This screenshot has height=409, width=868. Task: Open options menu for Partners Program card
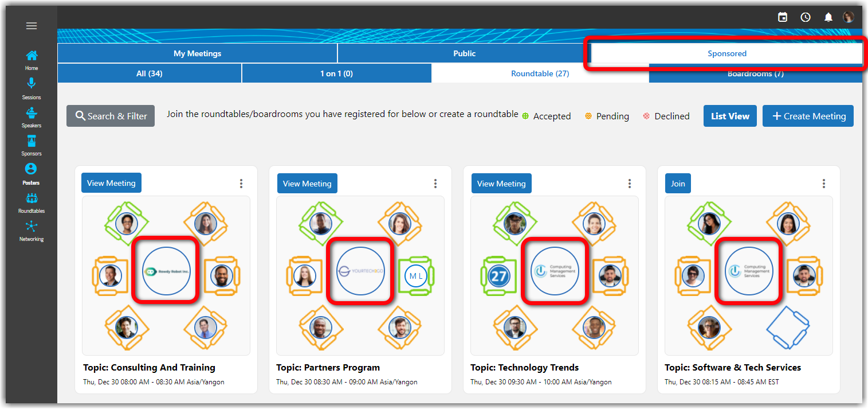(x=435, y=184)
